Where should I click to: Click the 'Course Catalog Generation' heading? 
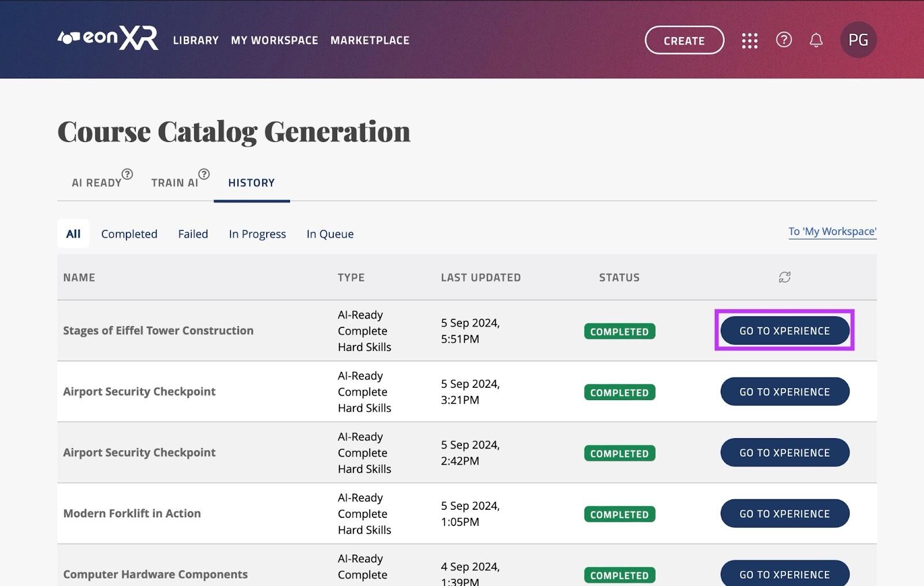pyautogui.click(x=234, y=132)
